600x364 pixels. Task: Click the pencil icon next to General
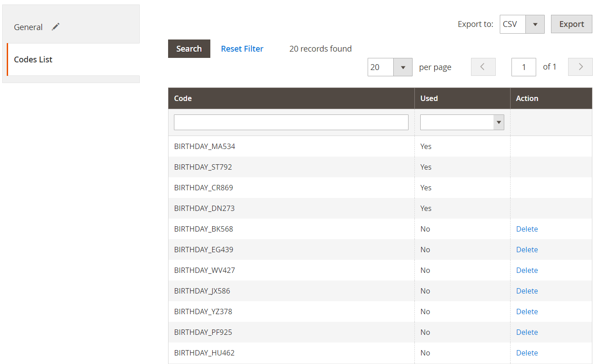point(55,27)
